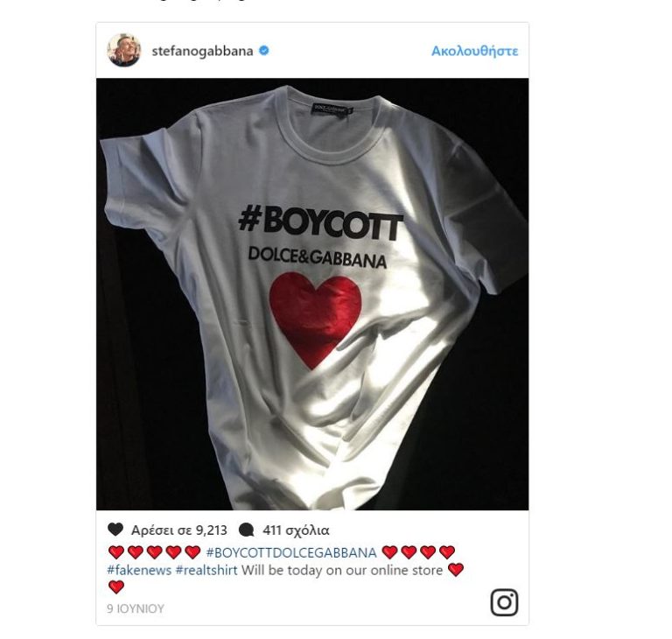
Task: Open the "9 ΙΟΥΝΙΟΥ" post date
Action: tap(136, 608)
